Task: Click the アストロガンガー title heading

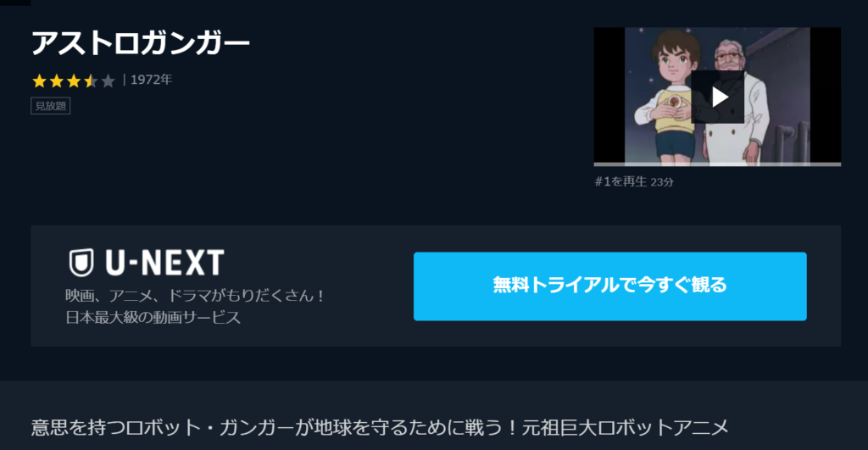Action: coord(141,43)
